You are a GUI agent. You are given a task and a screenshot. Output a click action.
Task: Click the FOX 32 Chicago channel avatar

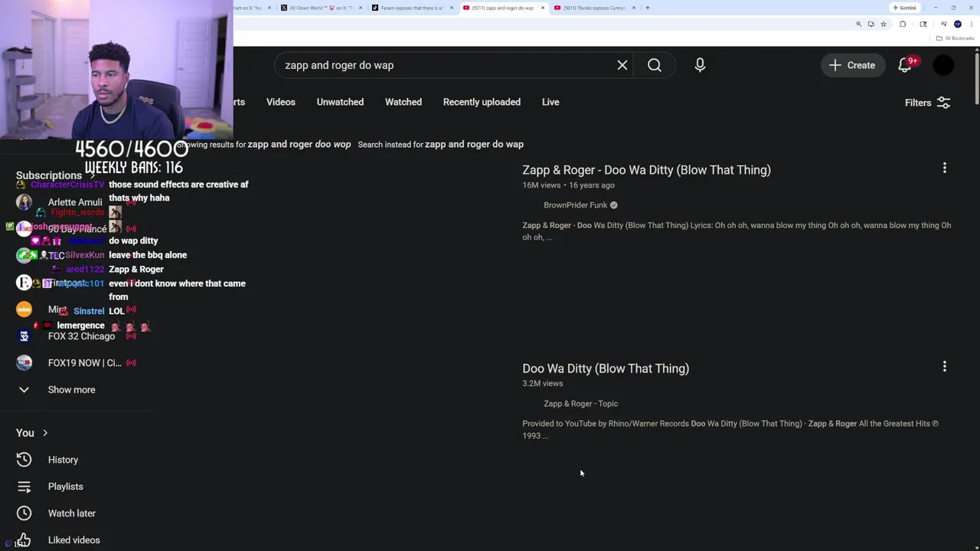(x=24, y=336)
